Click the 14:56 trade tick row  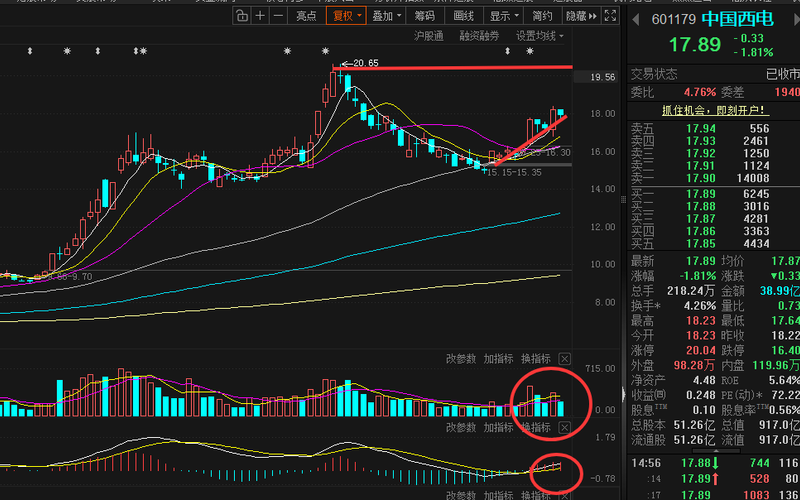click(715, 463)
